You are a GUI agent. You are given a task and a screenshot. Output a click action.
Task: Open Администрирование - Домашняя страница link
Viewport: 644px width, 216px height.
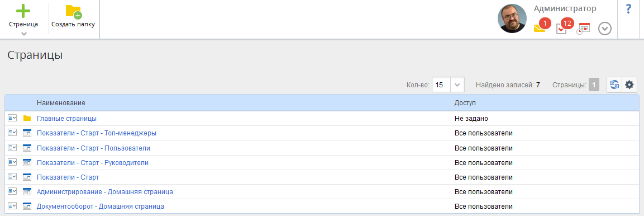click(105, 192)
